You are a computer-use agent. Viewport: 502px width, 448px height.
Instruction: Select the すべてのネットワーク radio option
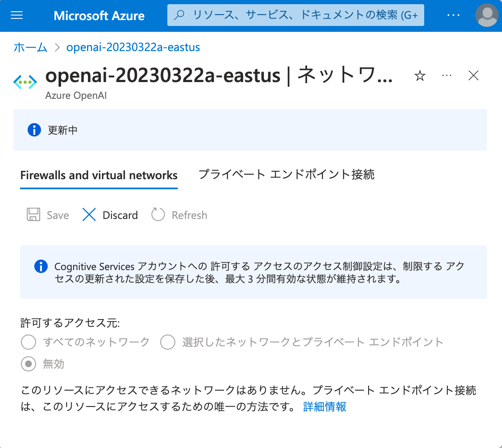pos(28,342)
